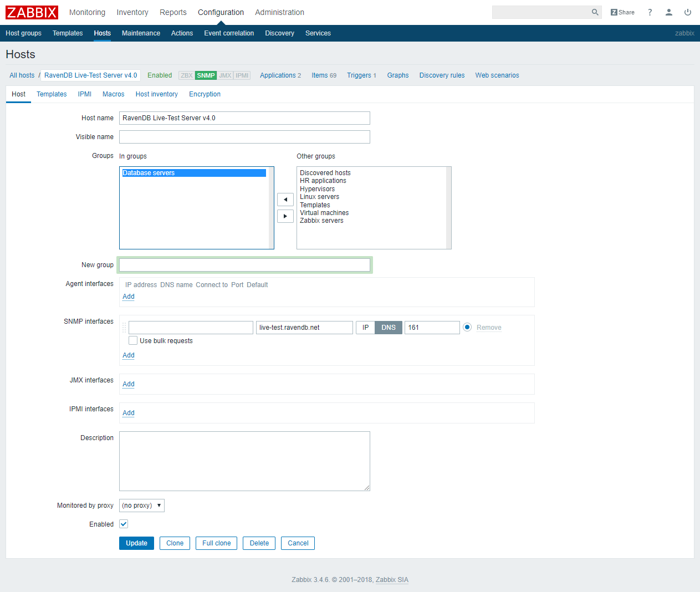Click the IPMI availability badge
The image size is (700, 592).
pos(242,75)
